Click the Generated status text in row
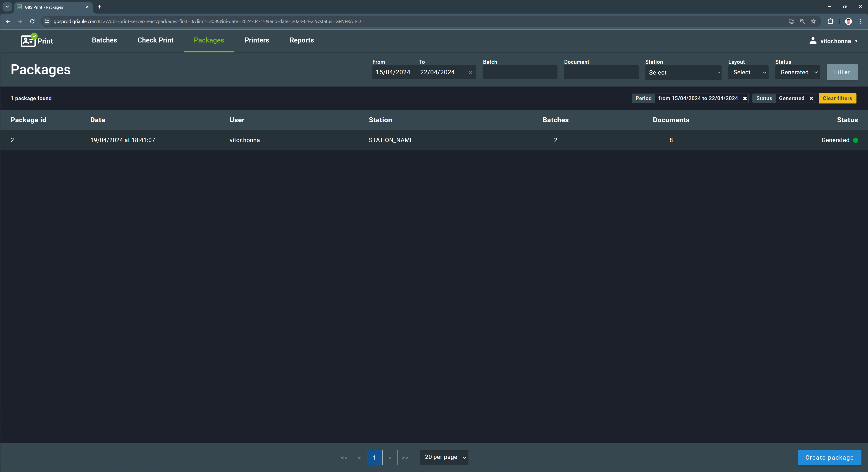 [x=835, y=140]
